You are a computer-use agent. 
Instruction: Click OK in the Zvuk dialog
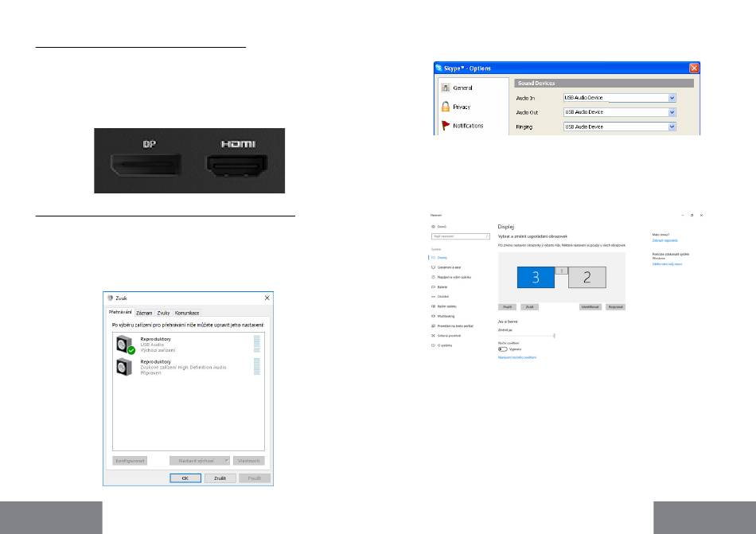click(185, 478)
